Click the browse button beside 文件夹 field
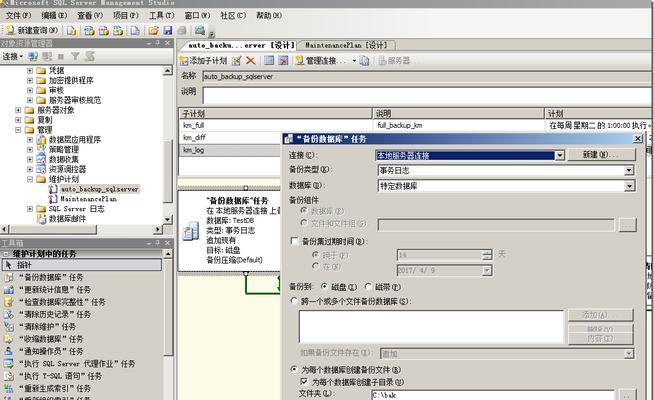This screenshot has height=400, width=654. [x=628, y=395]
